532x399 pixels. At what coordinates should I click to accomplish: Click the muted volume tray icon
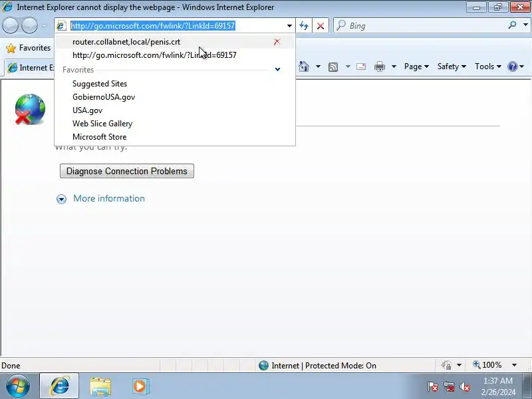(465, 386)
